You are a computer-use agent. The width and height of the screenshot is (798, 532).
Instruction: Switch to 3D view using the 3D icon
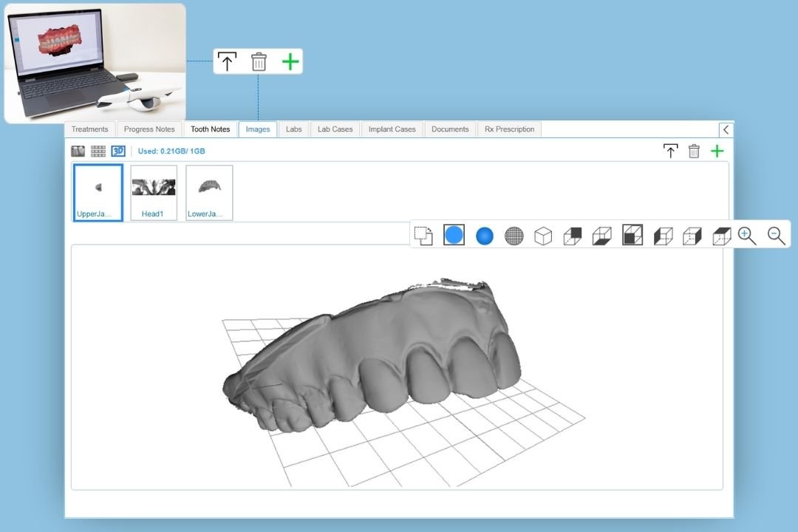point(119,150)
